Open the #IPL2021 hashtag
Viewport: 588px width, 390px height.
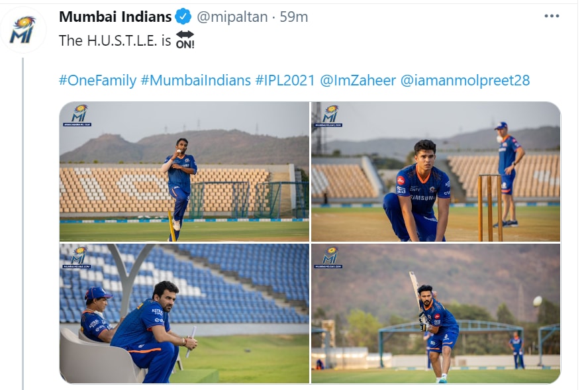tap(285, 80)
